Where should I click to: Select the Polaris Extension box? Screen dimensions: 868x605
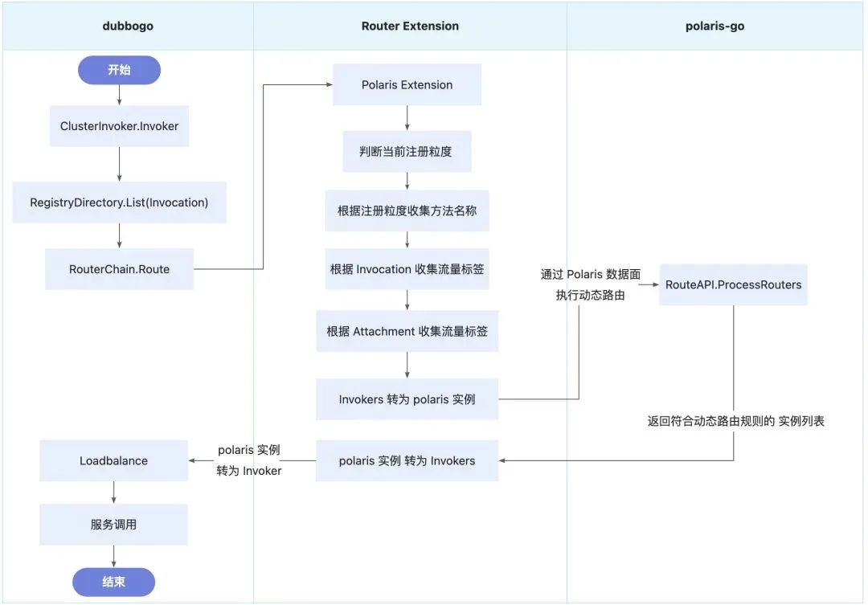coord(407,84)
